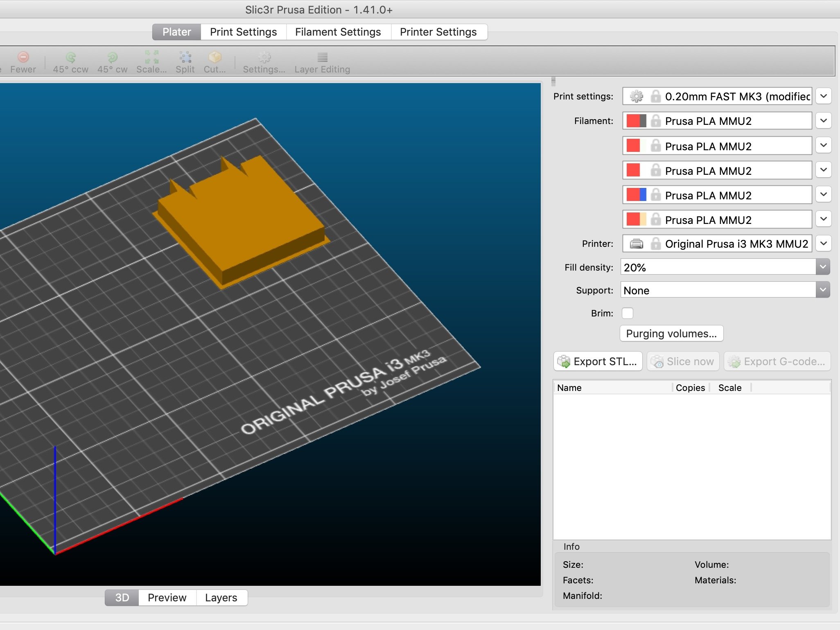This screenshot has height=630, width=840.
Task: Click the 0.20mm FAST MK3 preset field
Action: pyautogui.click(x=717, y=96)
